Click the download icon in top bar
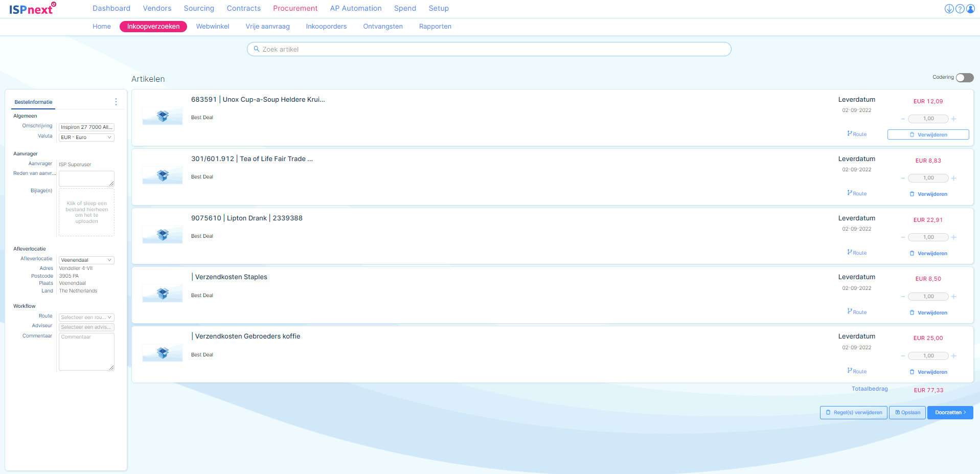The width and height of the screenshot is (980, 474). pyautogui.click(x=949, y=9)
